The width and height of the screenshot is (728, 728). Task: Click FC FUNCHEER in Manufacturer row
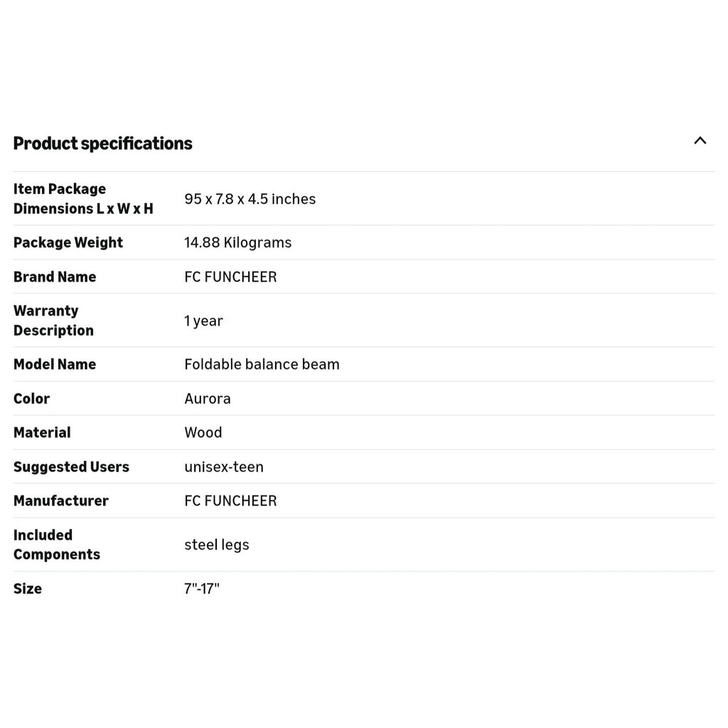(x=230, y=501)
